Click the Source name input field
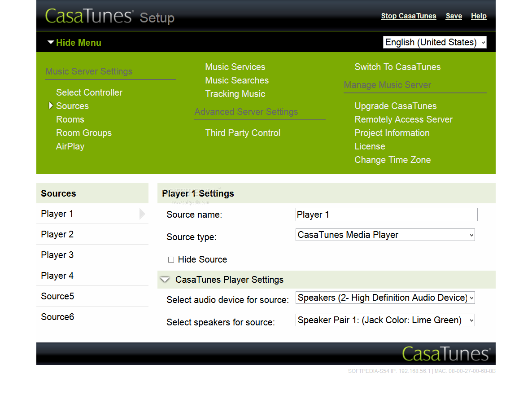Image resolution: width=532 pixels, height=412 pixels. 387,215
